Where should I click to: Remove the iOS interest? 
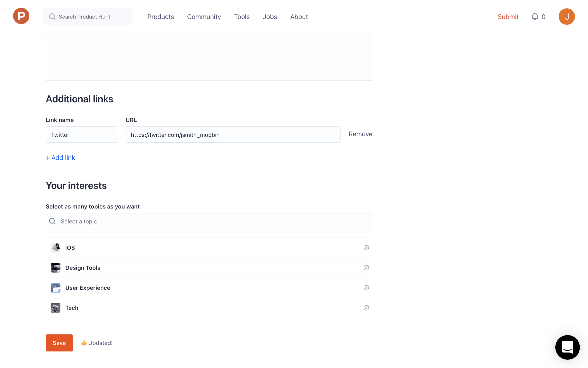coord(366,248)
